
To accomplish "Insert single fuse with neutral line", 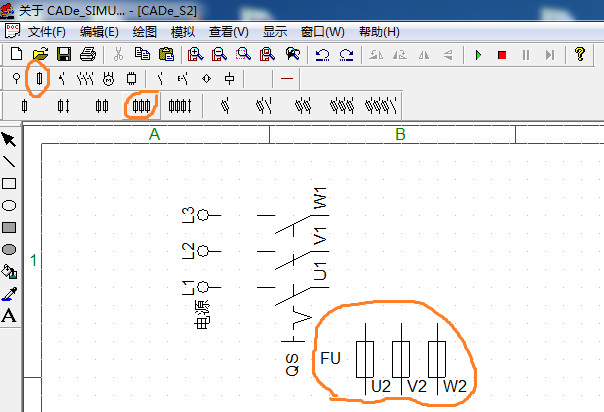I will [x=63, y=106].
